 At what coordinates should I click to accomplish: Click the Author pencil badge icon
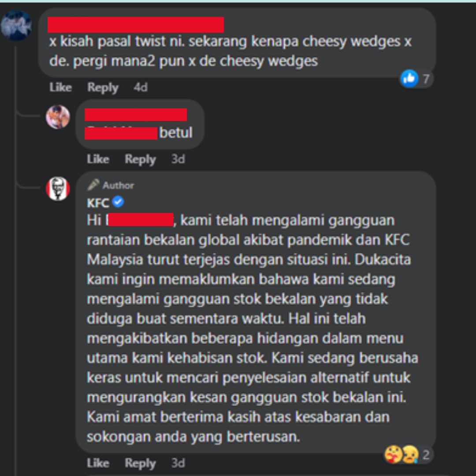click(93, 185)
